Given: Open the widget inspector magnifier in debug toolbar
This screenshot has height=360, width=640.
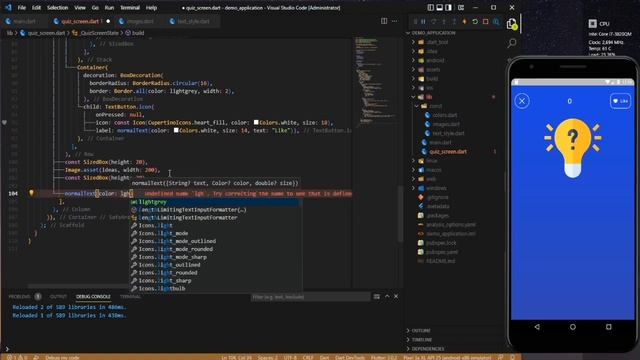Looking at the screenshot, I should pos(496,21).
